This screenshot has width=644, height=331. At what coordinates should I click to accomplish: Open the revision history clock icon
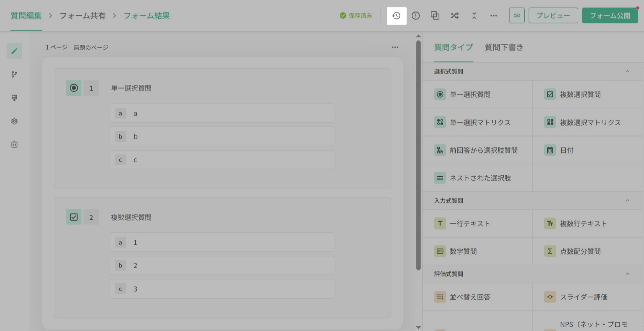point(396,16)
